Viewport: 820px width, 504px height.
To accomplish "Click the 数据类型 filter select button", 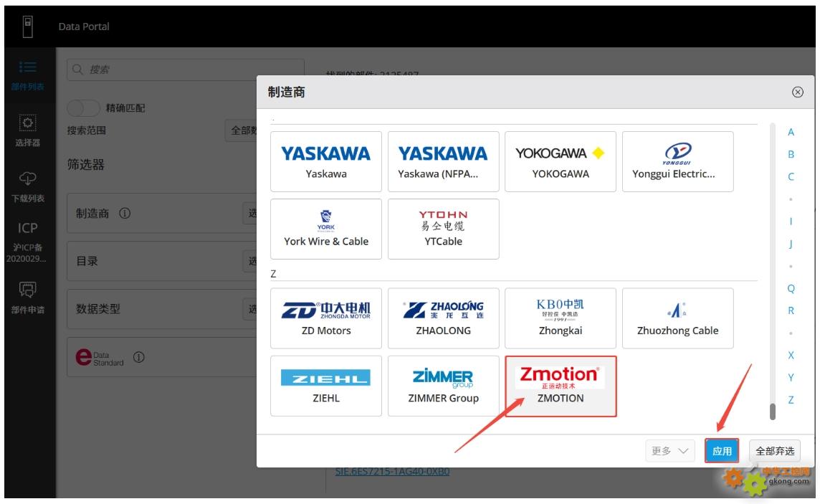I will click(x=250, y=309).
